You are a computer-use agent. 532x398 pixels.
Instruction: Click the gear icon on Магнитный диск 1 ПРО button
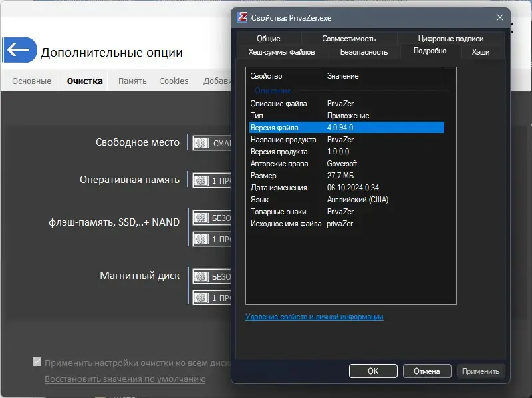pyautogui.click(x=201, y=298)
